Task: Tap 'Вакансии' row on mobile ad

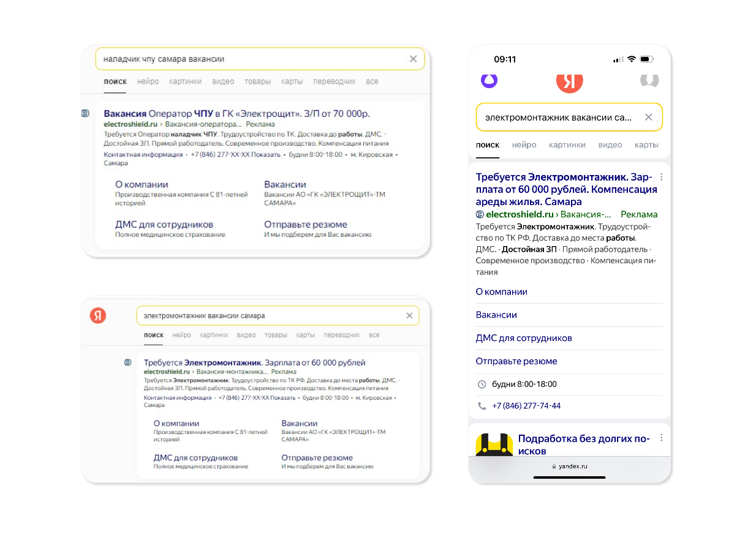Action: (x=569, y=315)
